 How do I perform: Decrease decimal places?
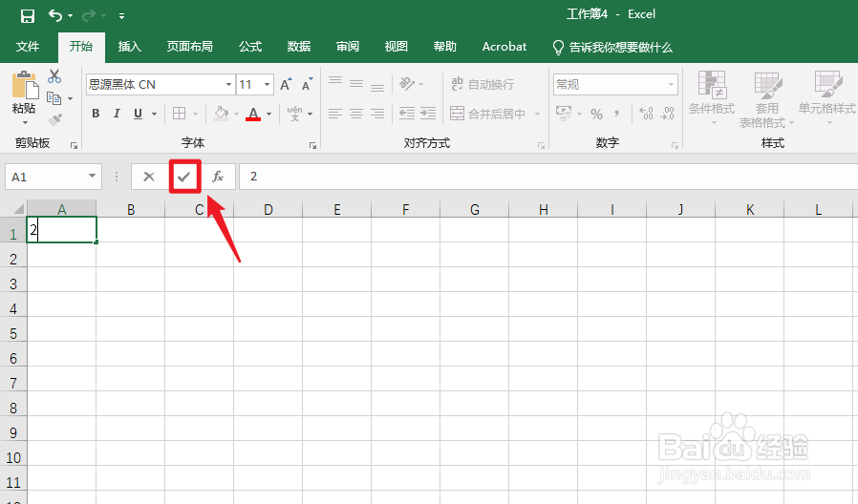(668, 114)
